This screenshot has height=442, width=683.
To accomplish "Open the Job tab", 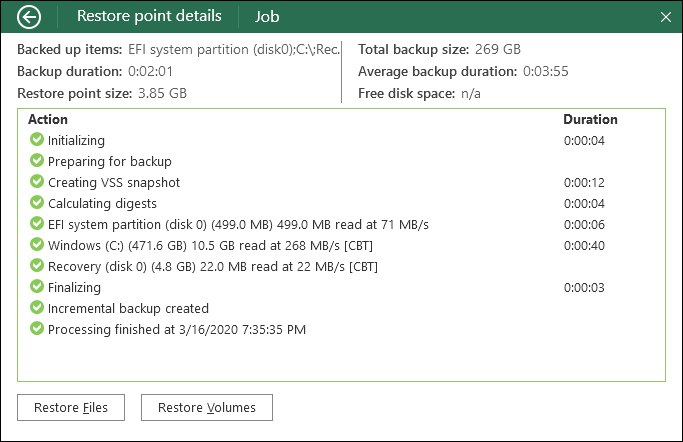I will coord(267,17).
